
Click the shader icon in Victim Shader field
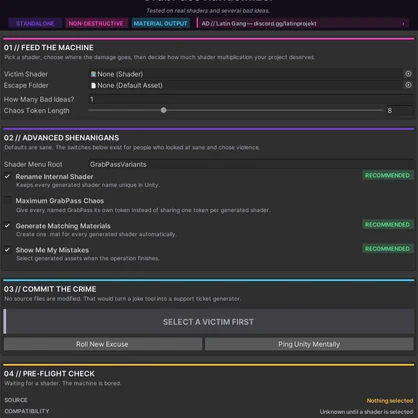94,74
